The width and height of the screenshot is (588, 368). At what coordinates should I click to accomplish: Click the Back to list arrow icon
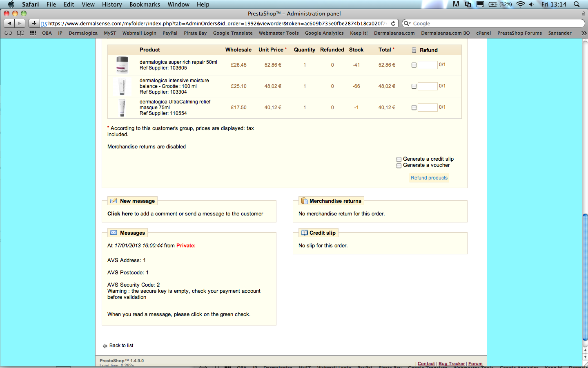point(105,346)
